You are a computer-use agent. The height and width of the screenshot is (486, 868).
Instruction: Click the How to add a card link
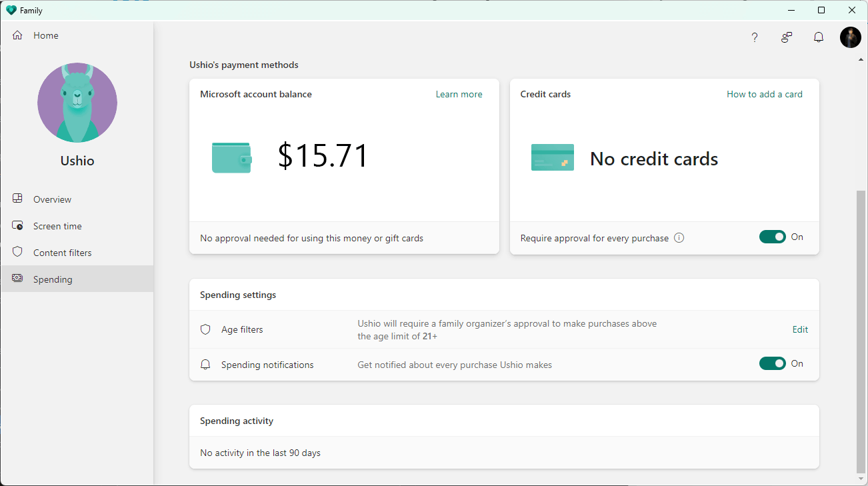765,94
